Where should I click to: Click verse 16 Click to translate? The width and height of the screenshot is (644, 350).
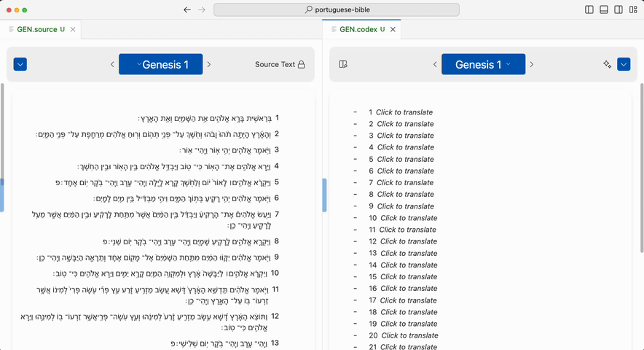409,288
